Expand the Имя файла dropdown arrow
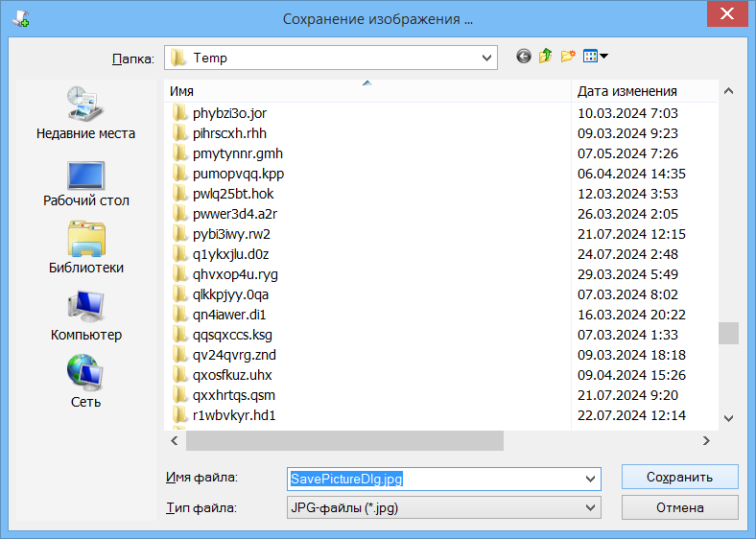The image size is (756, 539). pyautogui.click(x=590, y=479)
